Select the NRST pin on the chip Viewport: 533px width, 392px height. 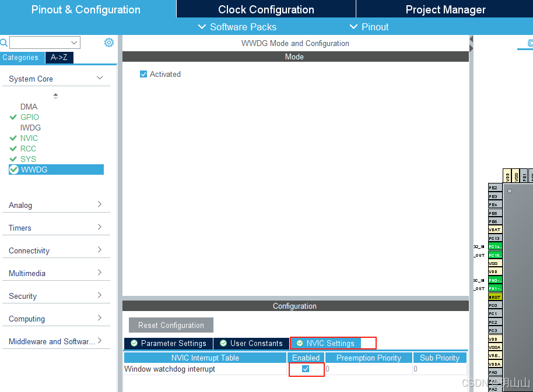tap(495, 297)
